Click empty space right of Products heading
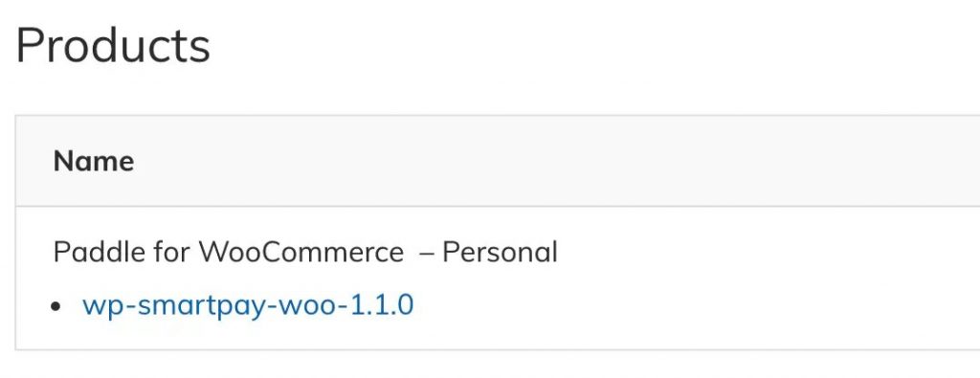The height and width of the screenshot is (378, 980). point(593,46)
